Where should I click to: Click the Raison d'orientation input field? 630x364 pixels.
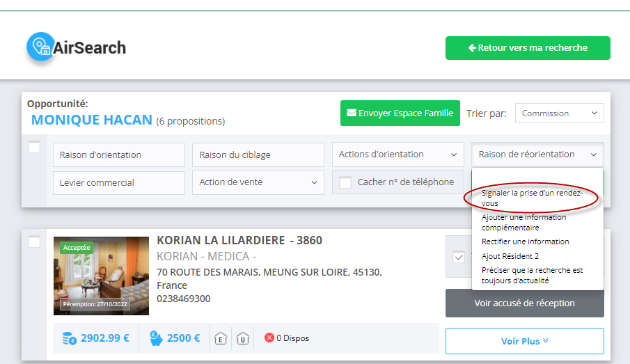[x=119, y=155]
